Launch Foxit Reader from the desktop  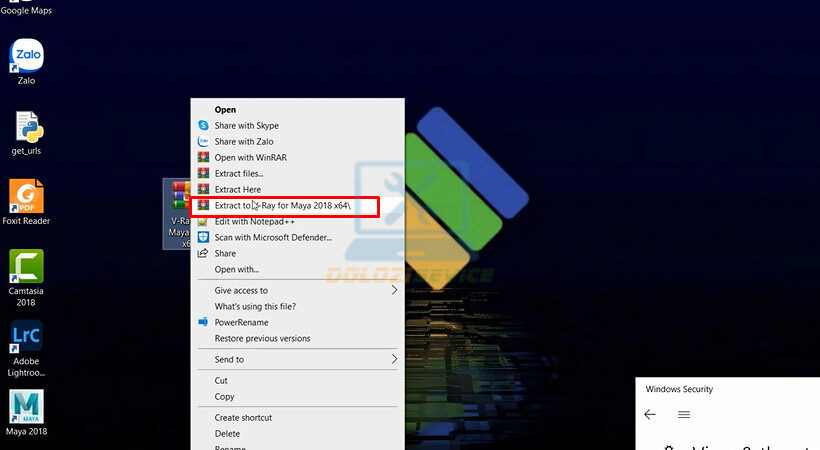26,196
